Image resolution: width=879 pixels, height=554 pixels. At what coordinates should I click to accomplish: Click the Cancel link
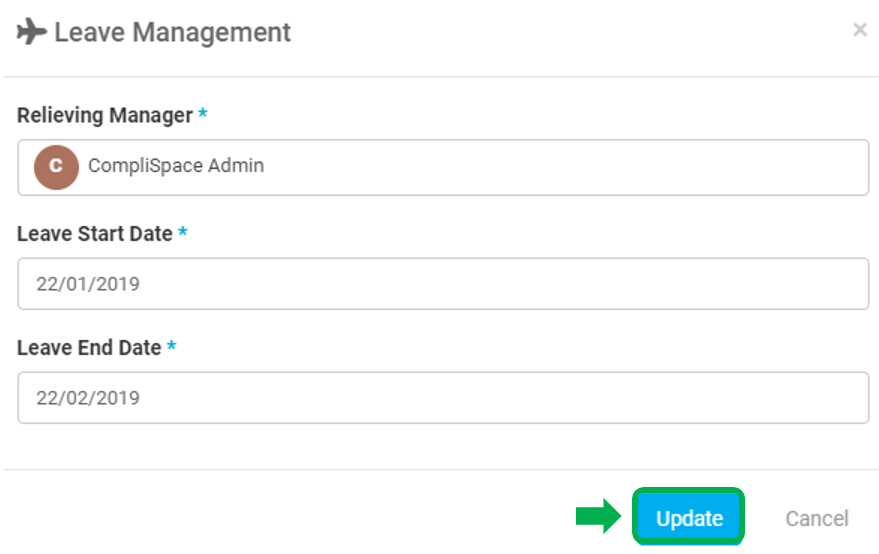[817, 519]
